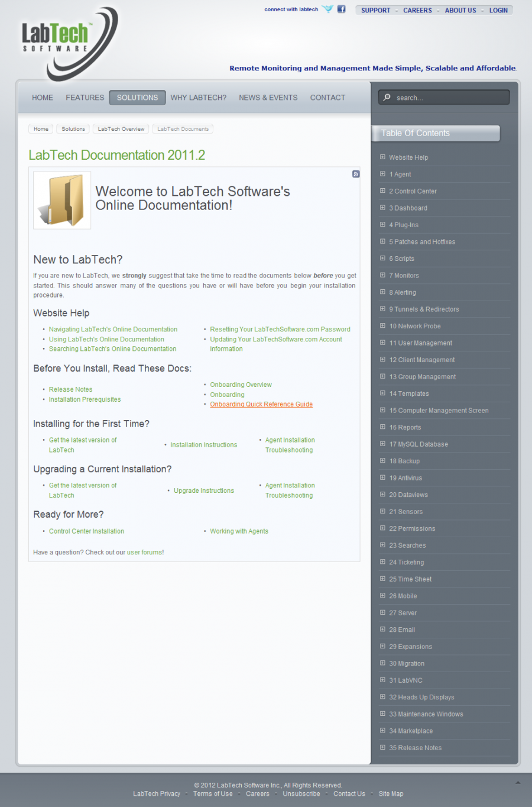Expand the 35 Release Notes node
This screenshot has width=532, height=807.
382,748
